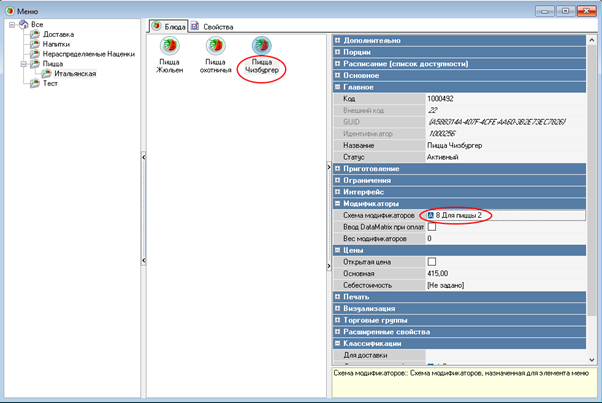Click the properties panel scrollbar down arrow
Image resolution: width=602 pixels, height=403 pixels.
(x=590, y=357)
